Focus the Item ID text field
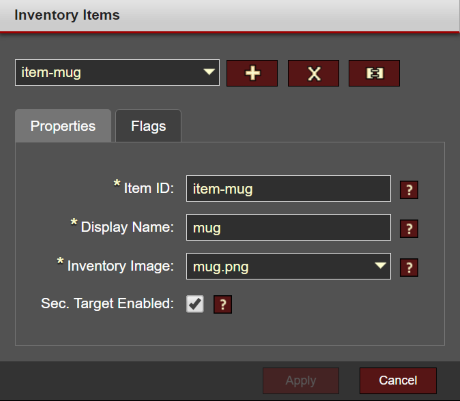 click(x=288, y=189)
